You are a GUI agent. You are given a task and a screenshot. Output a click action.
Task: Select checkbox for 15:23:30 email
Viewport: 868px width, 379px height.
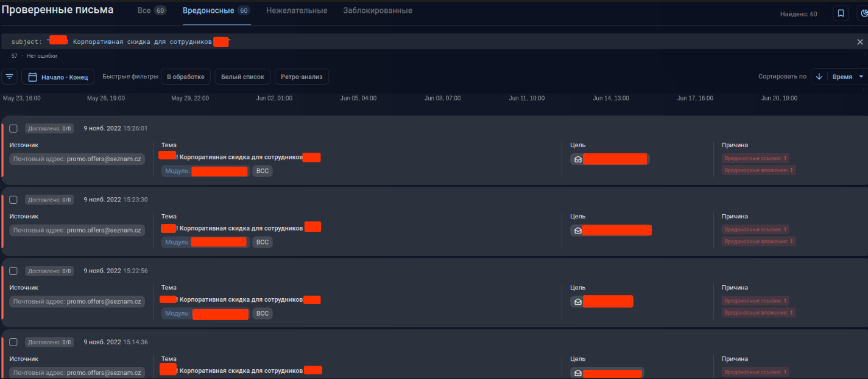point(13,200)
